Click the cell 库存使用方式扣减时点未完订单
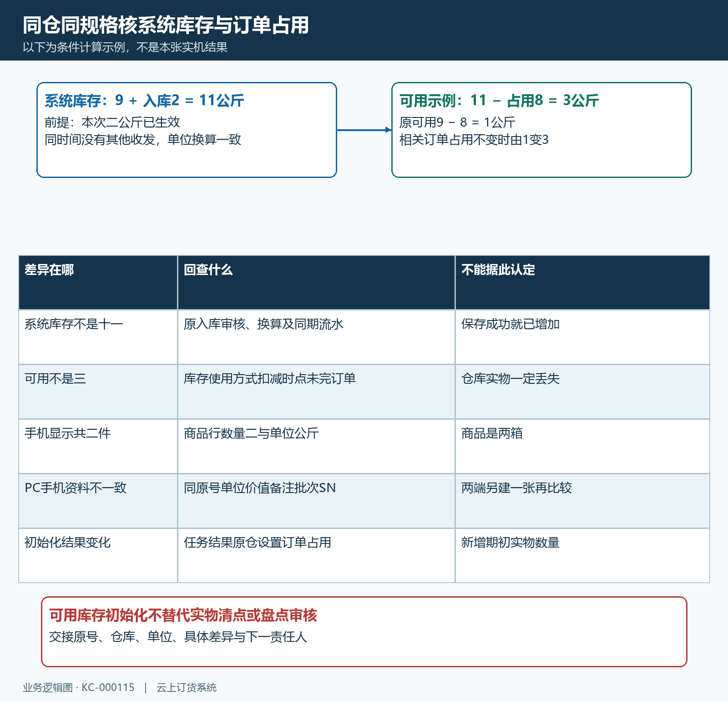728x701 pixels. (x=316, y=392)
